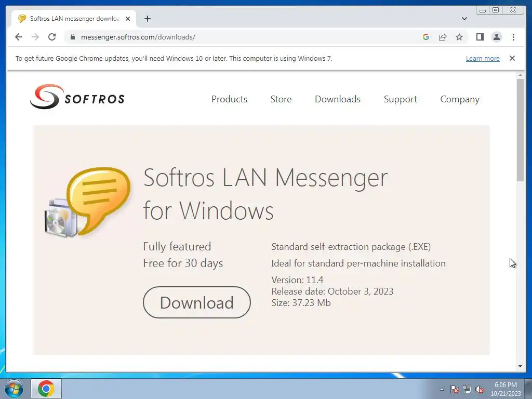This screenshot has height=399, width=532.
Task: Click the Show desktop button
Action: pos(528,389)
